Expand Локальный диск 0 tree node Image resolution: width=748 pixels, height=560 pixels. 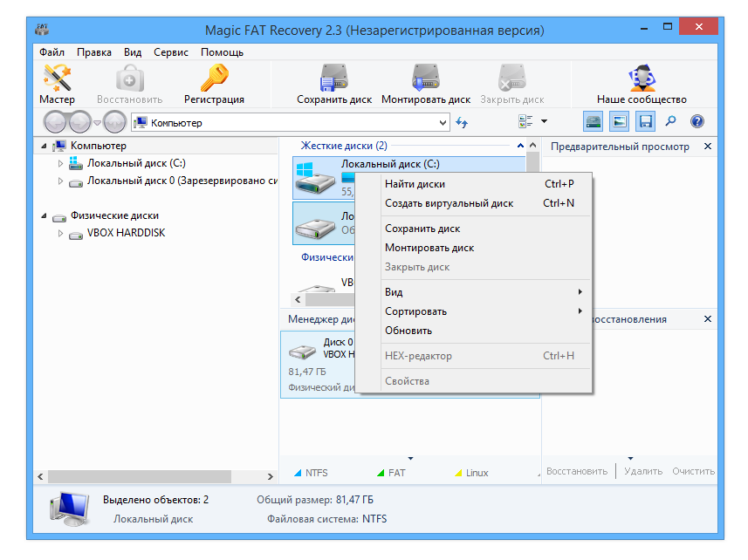[x=60, y=181]
